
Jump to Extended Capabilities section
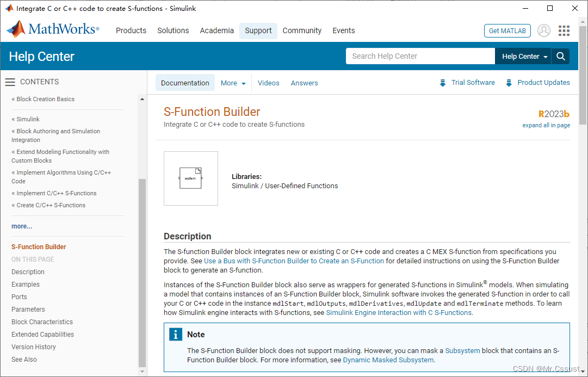43,334
